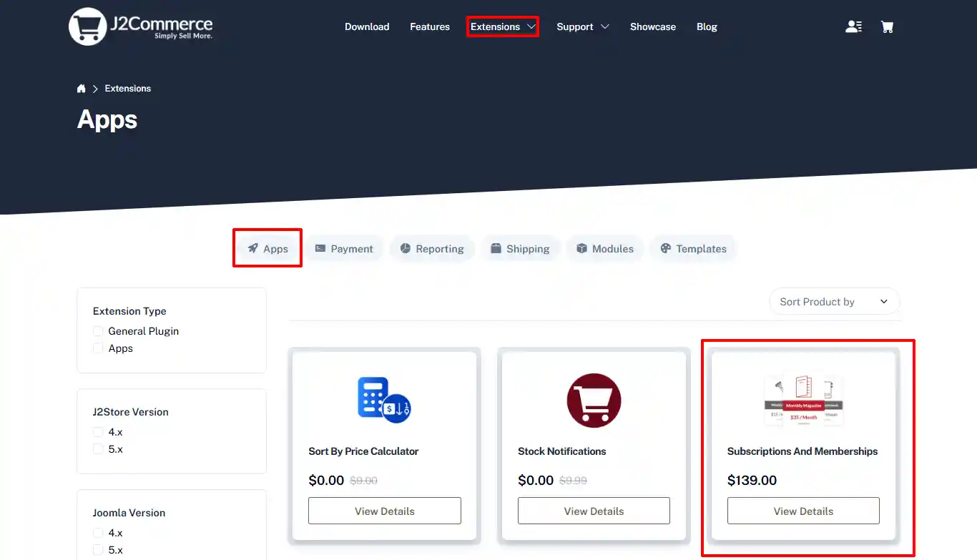Visit the Blog
The height and width of the screenshot is (560, 977).
click(707, 26)
